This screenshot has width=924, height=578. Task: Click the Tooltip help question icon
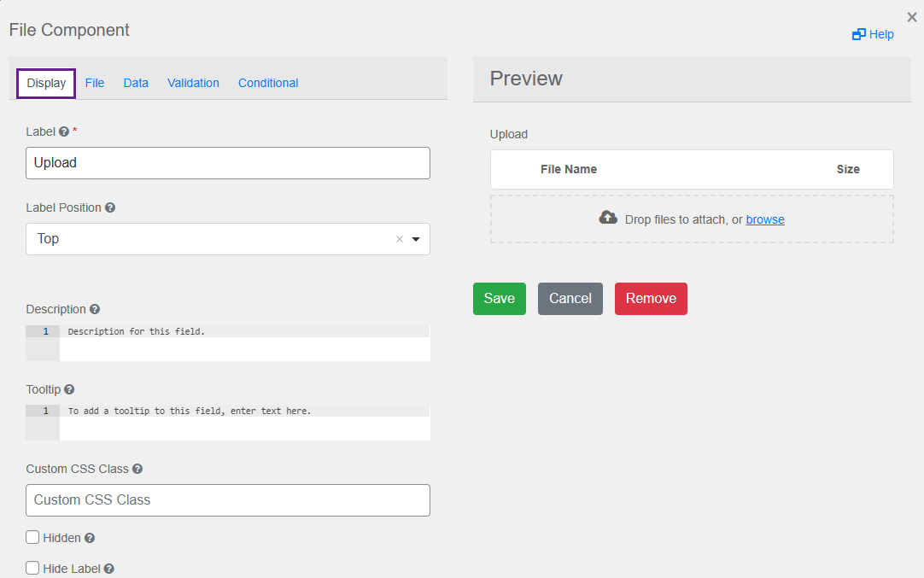[69, 389]
